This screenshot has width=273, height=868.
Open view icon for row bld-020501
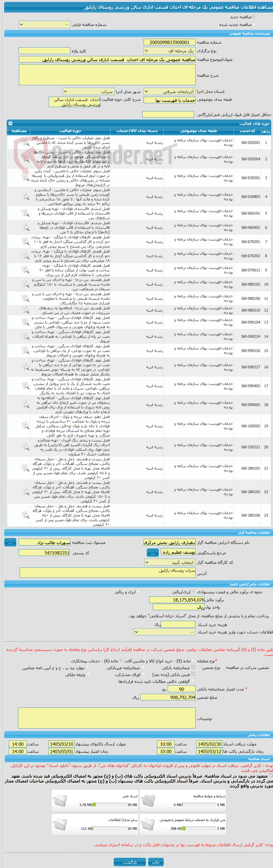point(25,143)
